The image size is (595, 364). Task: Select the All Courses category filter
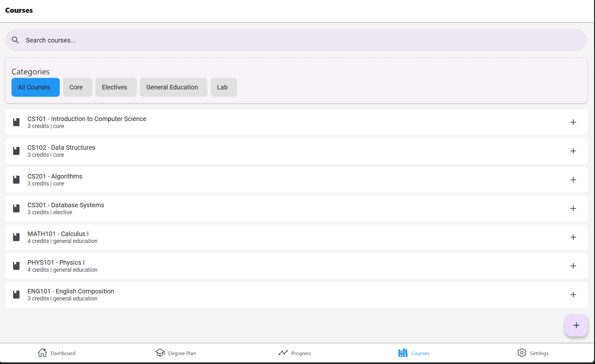pos(35,87)
